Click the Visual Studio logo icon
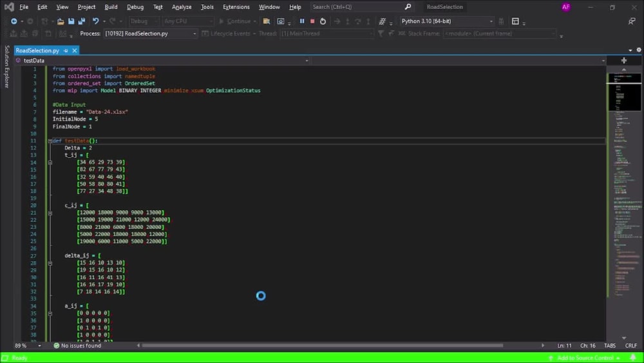The width and height of the screenshot is (644, 363). pyautogui.click(x=9, y=7)
